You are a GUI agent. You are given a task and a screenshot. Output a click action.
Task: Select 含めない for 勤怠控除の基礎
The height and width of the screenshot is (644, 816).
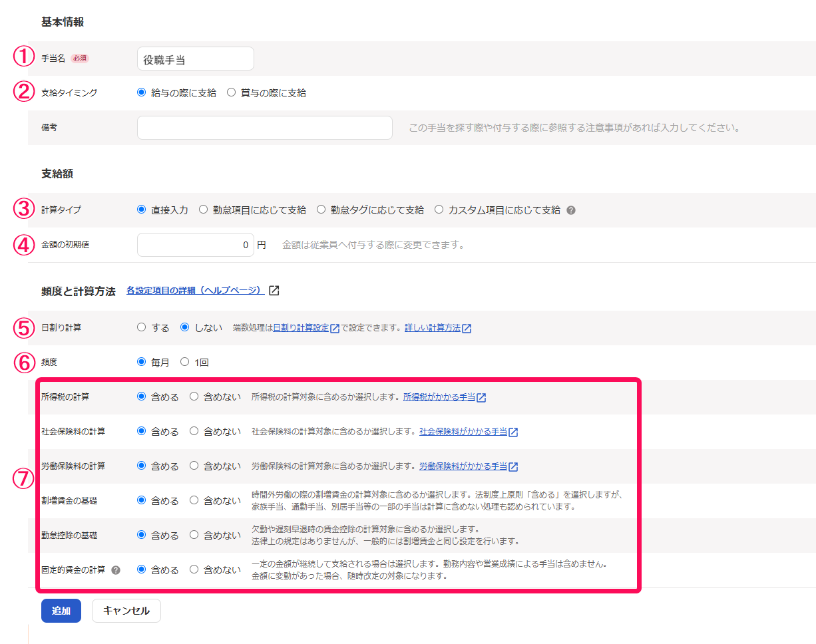tap(194, 535)
